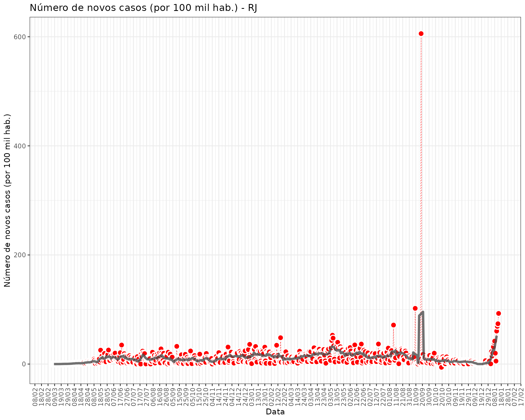The width and height of the screenshot is (525, 420).
Task: Click the x-axis date label 27/07
Action: [x=146, y=397]
